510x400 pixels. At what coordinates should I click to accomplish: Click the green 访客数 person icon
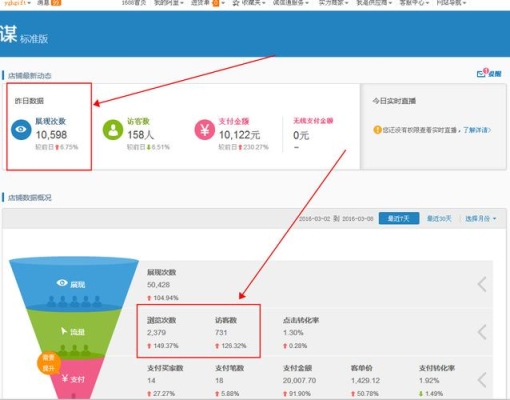[113, 130]
